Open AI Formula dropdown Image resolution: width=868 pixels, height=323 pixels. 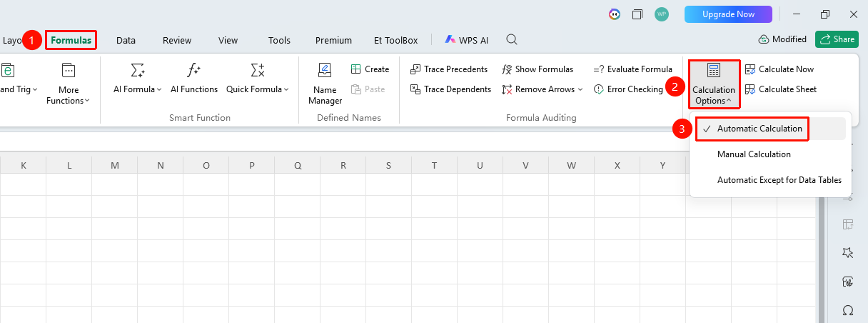pos(138,89)
